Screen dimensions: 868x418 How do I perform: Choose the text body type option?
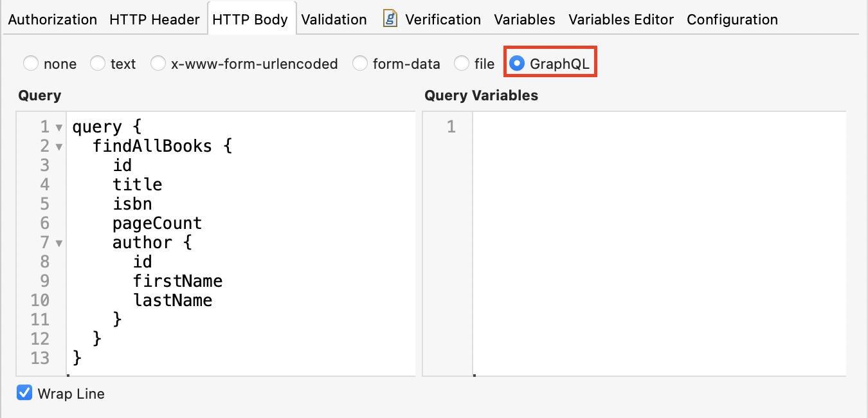click(98, 64)
